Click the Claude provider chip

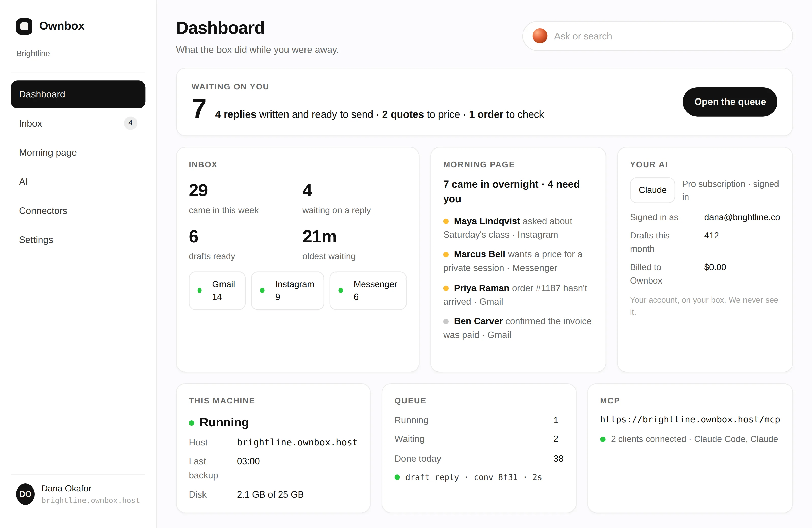coord(652,190)
